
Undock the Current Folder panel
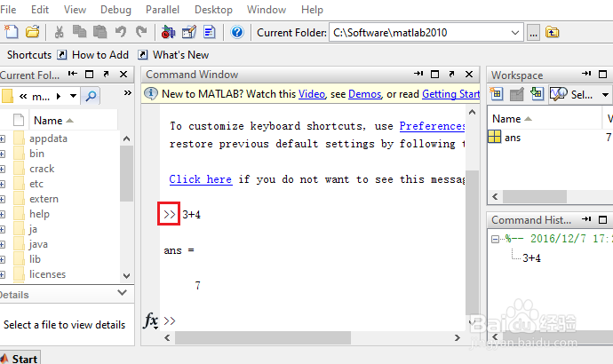106,74
